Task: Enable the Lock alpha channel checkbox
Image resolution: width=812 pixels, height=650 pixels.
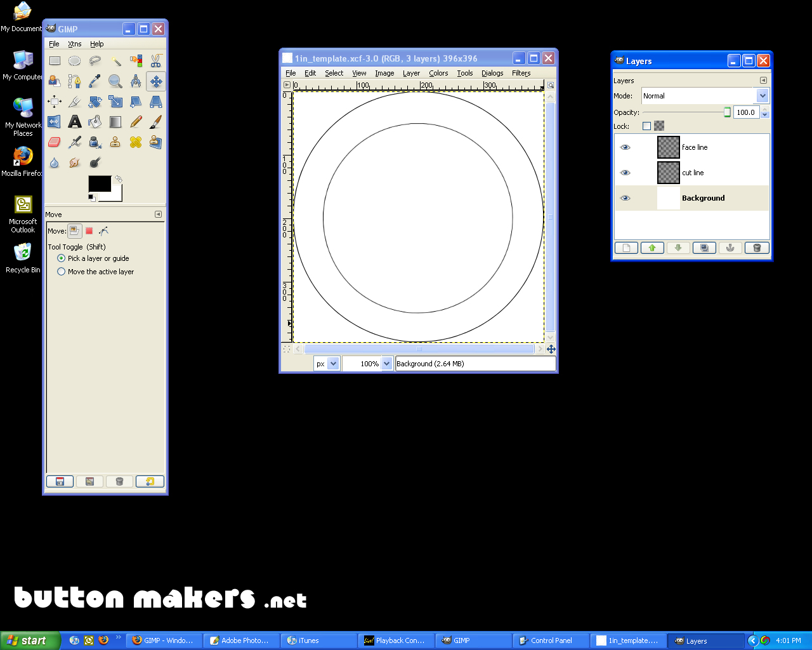Action: click(x=646, y=126)
